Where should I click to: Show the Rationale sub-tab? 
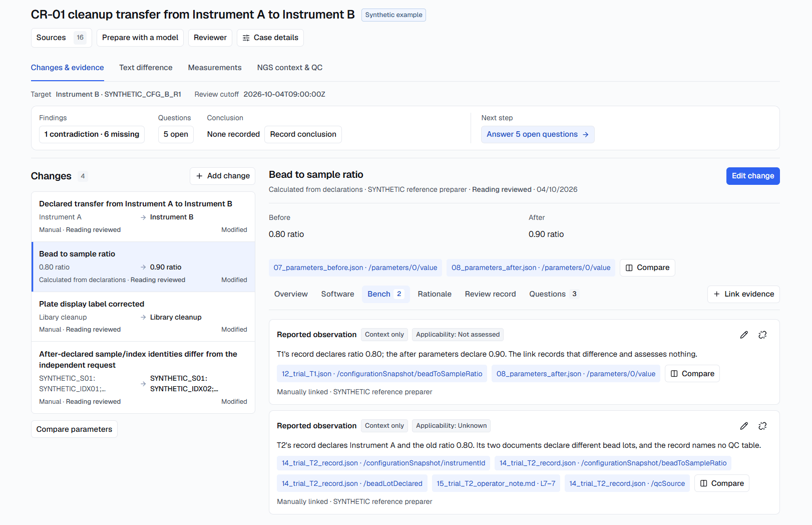[435, 294]
